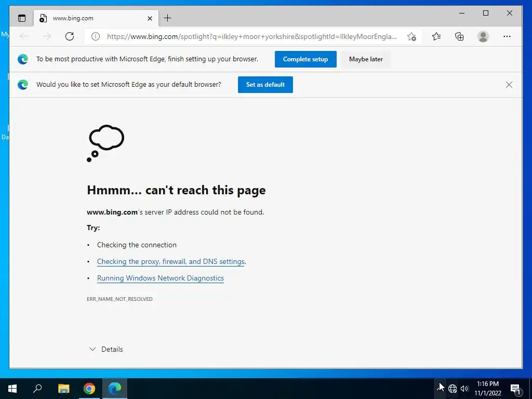Viewport: 532px width, 399px height.
Task: Minimize the Edge window
Action: pos(462,13)
